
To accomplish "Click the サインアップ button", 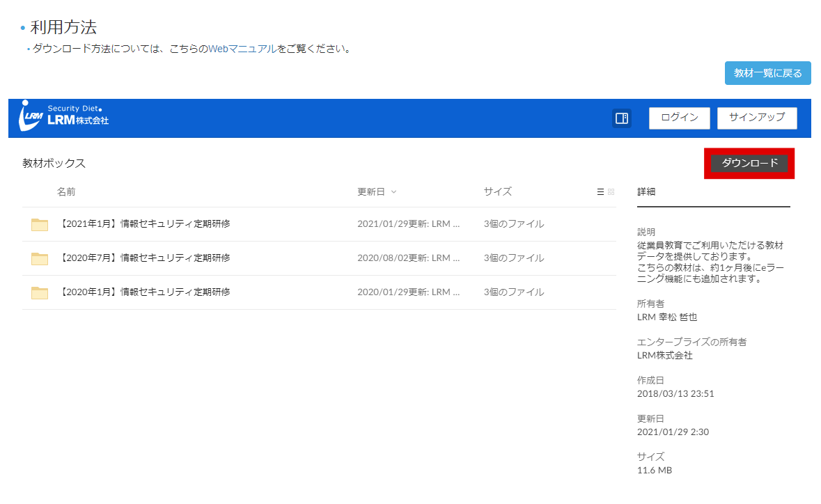I will [x=757, y=118].
